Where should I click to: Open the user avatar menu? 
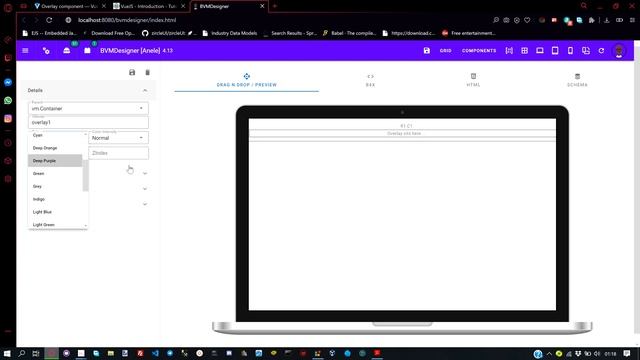coord(619,51)
